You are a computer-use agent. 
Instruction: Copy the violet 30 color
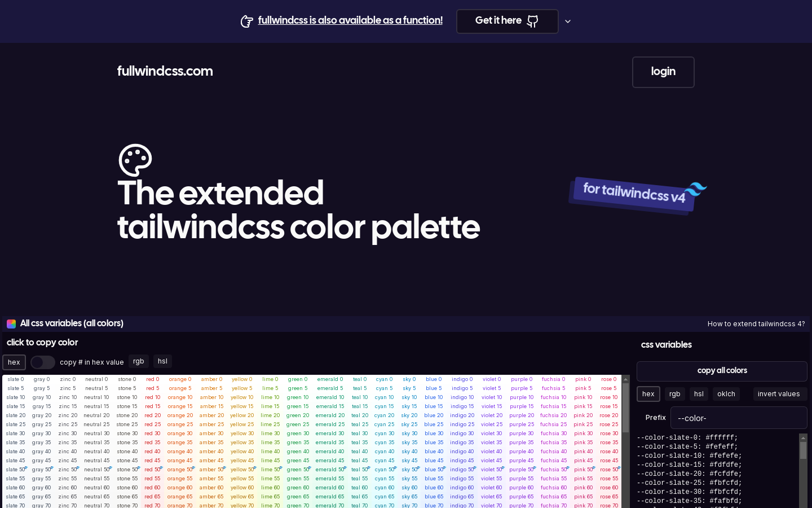coord(492,433)
